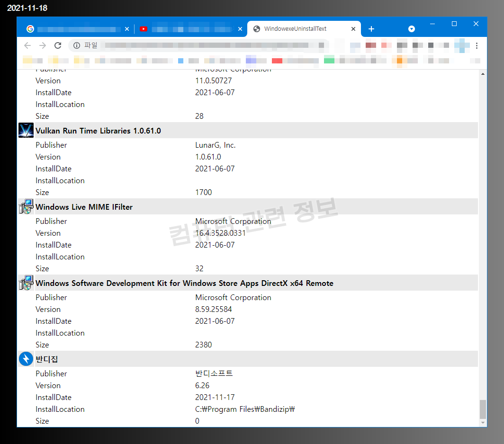Screen dimensions: 504x444
Task: Click the Bandizip lightning icon
Action: [26, 359]
